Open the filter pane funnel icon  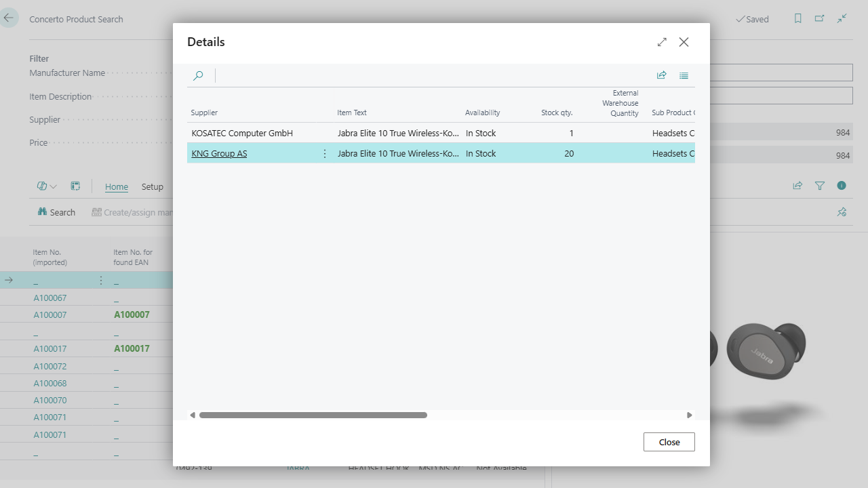pos(820,186)
